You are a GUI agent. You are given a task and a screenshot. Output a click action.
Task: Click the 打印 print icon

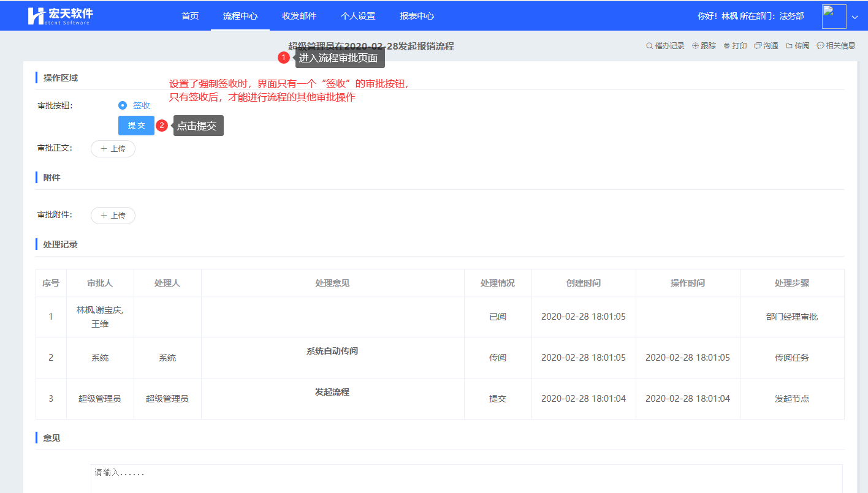pos(726,46)
